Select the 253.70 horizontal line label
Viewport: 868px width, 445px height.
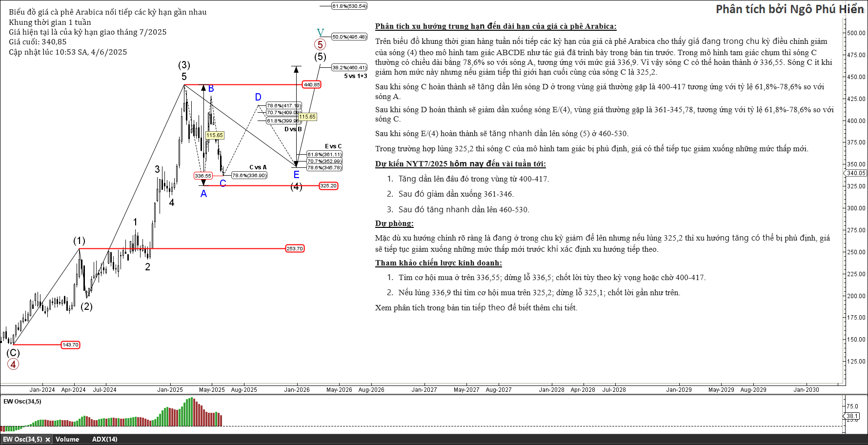(x=295, y=248)
